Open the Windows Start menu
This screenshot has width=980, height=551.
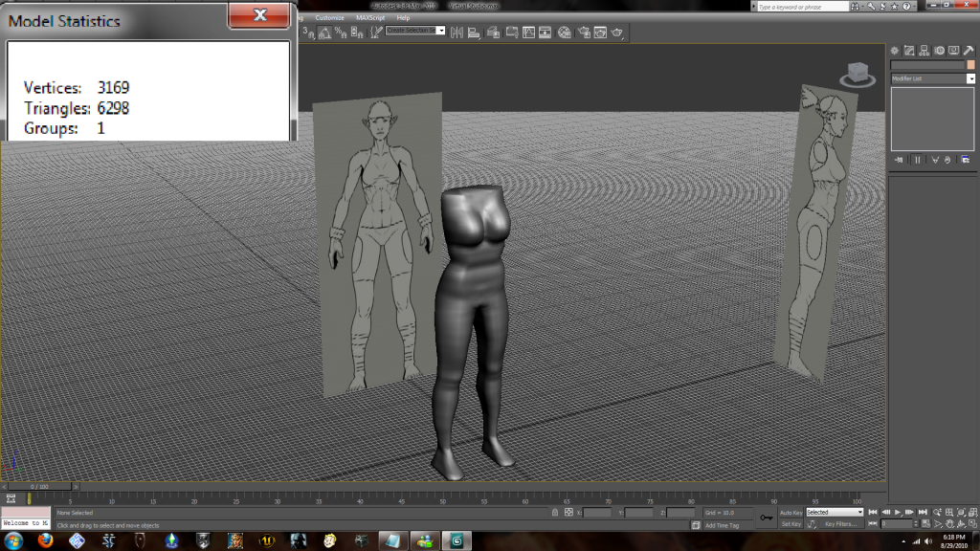[13, 541]
